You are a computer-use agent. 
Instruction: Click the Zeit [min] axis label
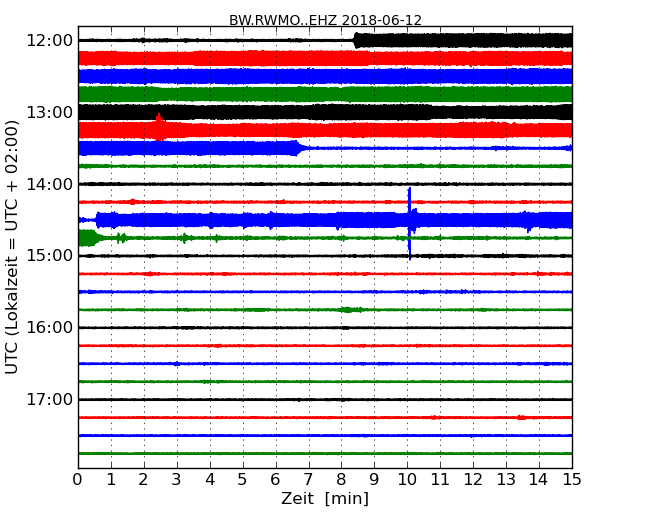(325, 498)
